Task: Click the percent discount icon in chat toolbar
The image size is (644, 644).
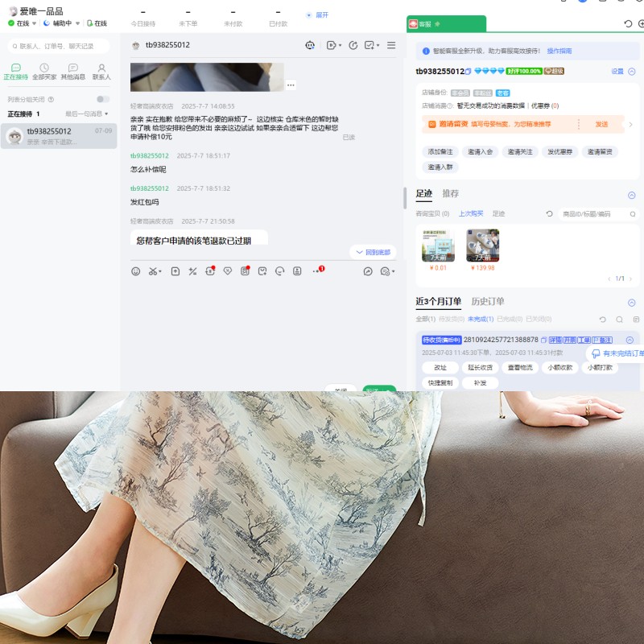Action: point(192,271)
